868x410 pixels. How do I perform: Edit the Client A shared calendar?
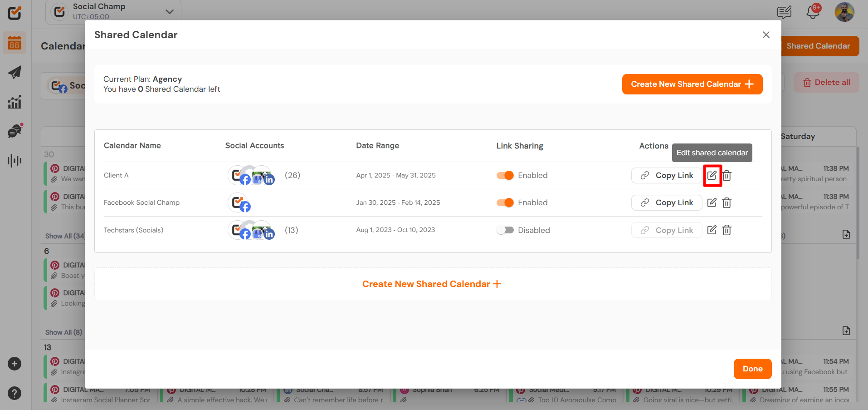click(x=712, y=175)
